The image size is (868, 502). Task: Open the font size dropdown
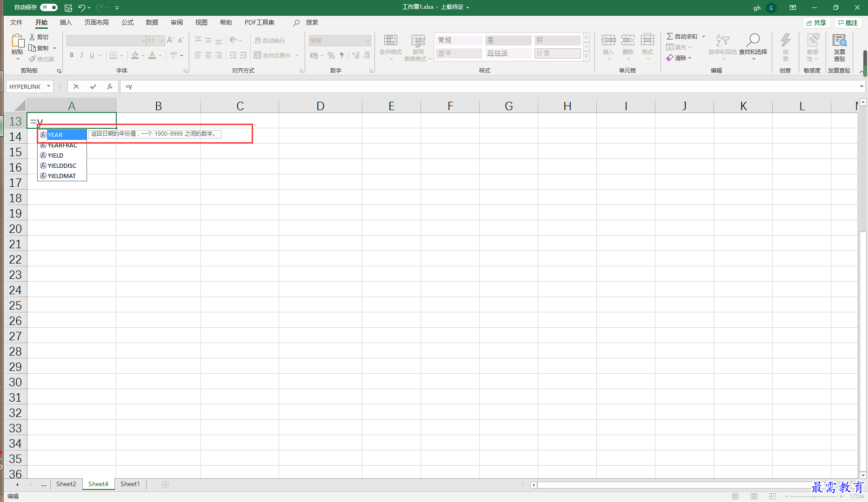[162, 41]
